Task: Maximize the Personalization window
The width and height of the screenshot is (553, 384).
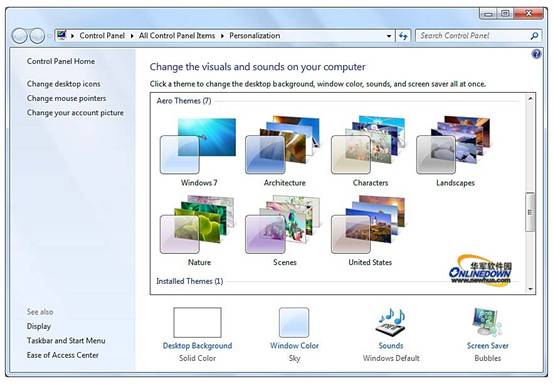Action: (505, 14)
